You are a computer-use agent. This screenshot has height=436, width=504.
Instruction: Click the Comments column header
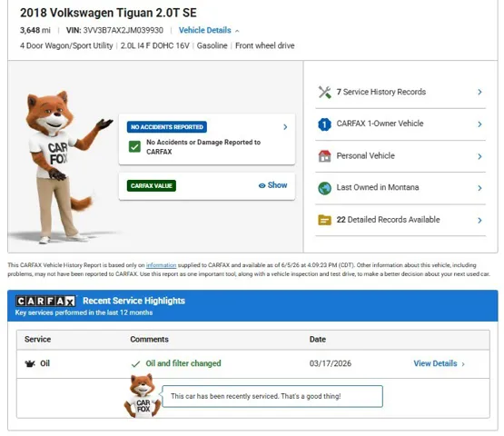pos(149,339)
